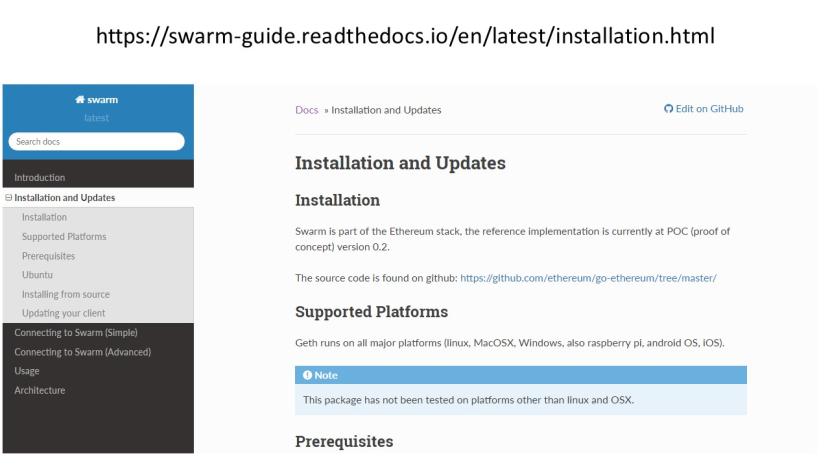This screenshot has width=830, height=467.
Task: Click the GitHub icon beside Edit link
Action: pyautogui.click(x=668, y=109)
